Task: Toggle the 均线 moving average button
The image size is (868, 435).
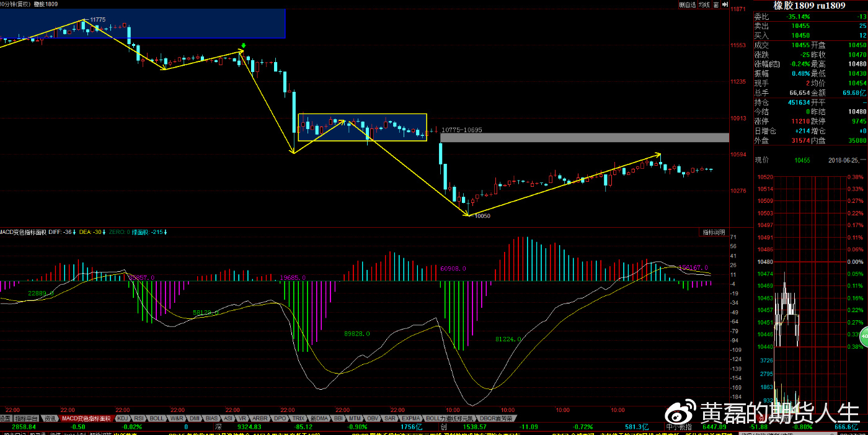Action: click(704, 4)
